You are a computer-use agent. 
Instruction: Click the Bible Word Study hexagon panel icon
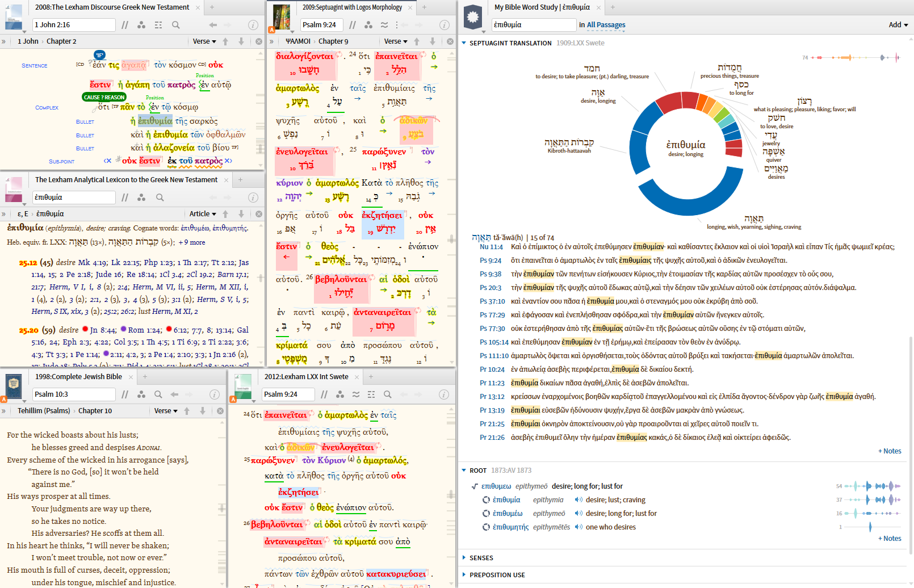point(473,17)
